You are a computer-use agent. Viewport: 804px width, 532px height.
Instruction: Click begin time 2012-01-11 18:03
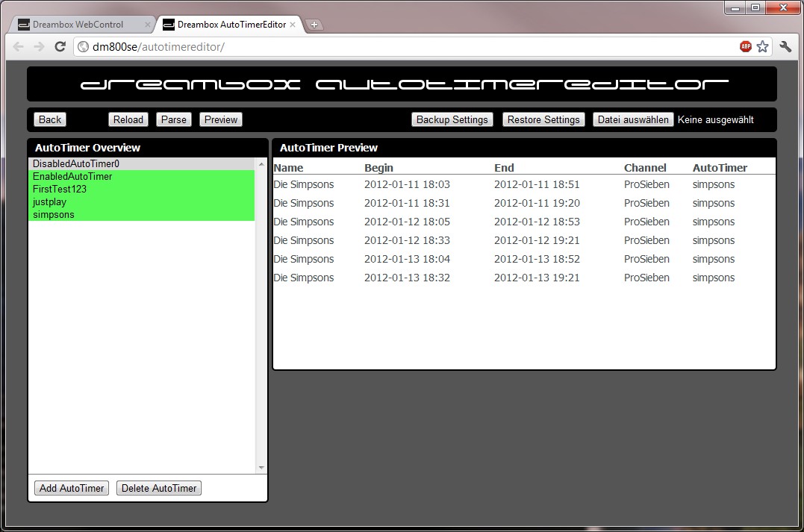(407, 184)
